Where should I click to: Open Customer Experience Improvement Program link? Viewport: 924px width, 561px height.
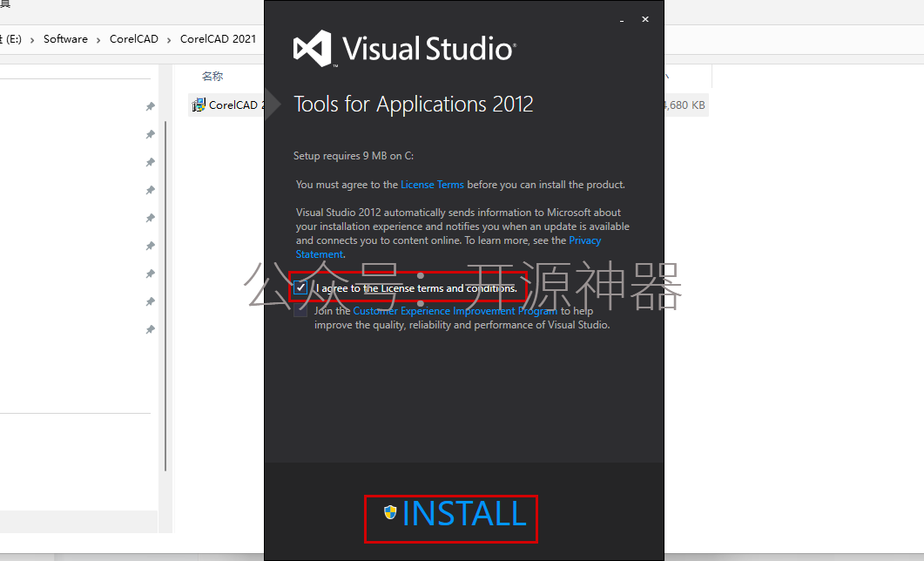coord(455,310)
